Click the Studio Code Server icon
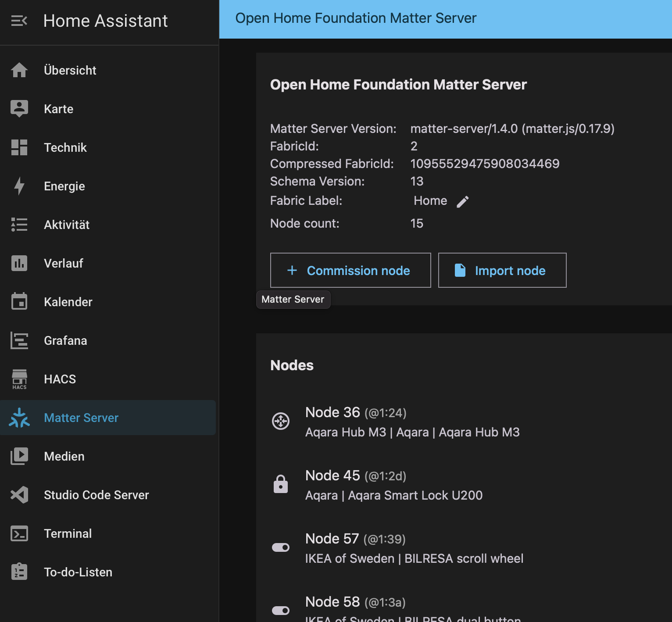This screenshot has width=672, height=622. 19,495
